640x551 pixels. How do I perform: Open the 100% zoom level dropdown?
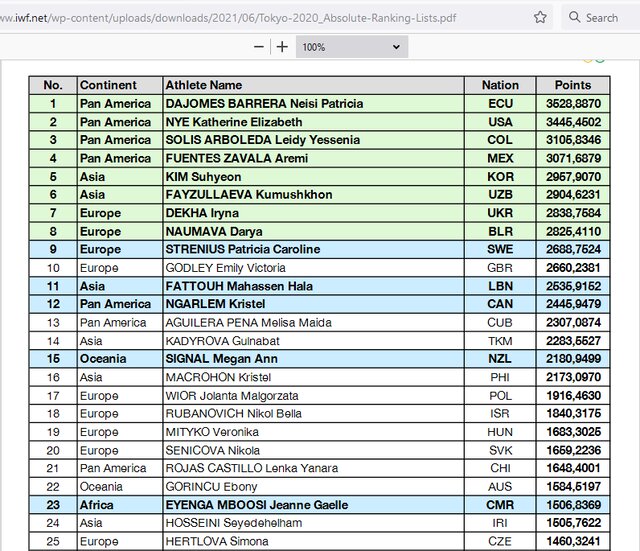pyautogui.click(x=352, y=47)
